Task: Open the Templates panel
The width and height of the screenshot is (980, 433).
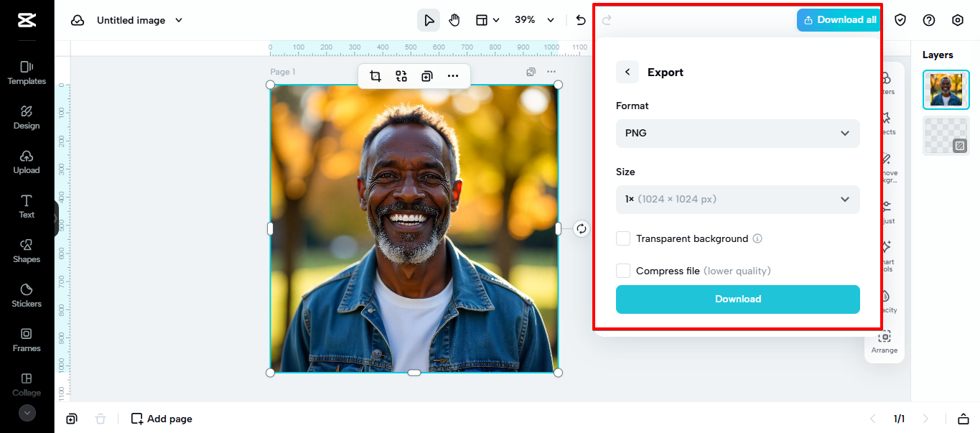Action: (x=27, y=72)
